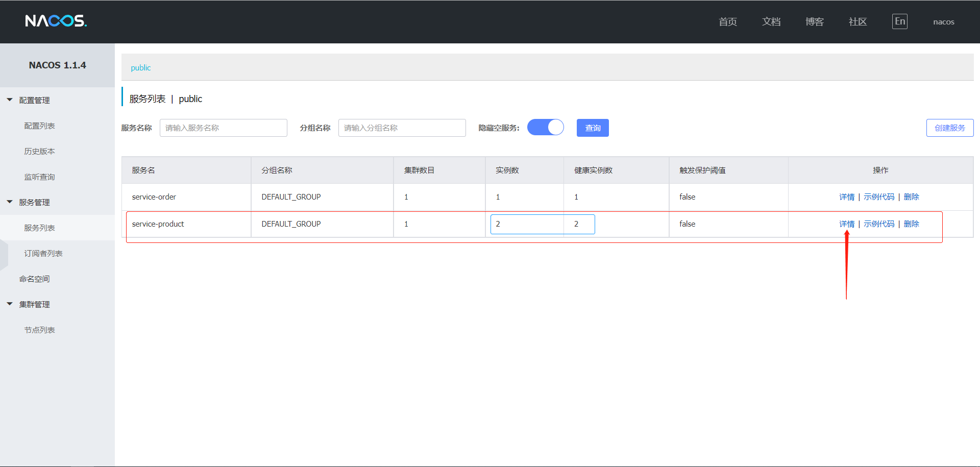The width and height of the screenshot is (980, 467).
Task: Open 示例代码 for service-order
Action: pos(879,197)
